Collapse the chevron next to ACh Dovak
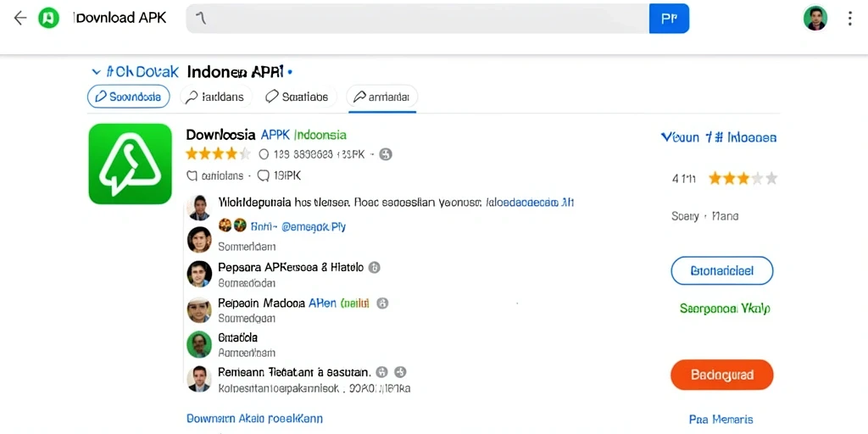 pyautogui.click(x=97, y=72)
